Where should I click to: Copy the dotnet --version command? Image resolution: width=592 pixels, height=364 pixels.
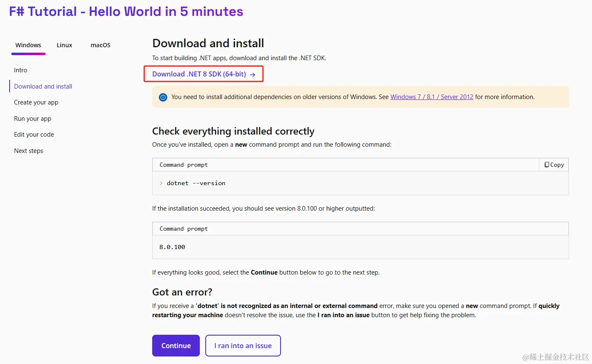554,165
